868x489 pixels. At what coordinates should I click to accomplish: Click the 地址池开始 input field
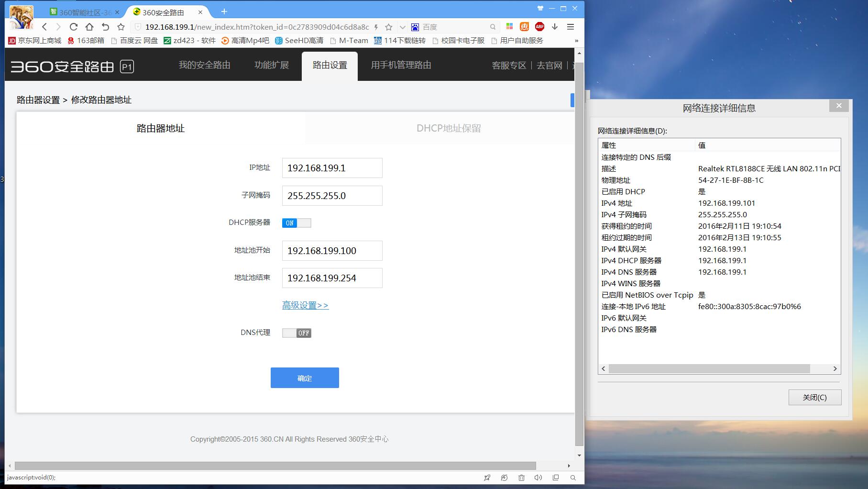[x=332, y=251]
